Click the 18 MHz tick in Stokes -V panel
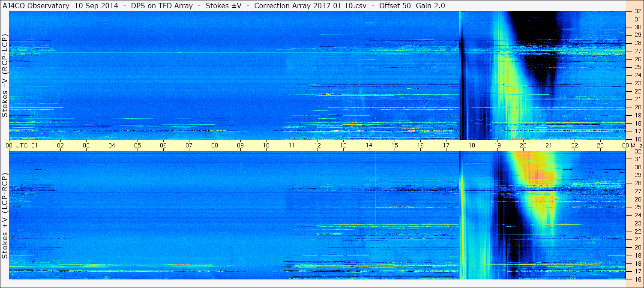This screenshot has width=644, height=288. point(638,123)
